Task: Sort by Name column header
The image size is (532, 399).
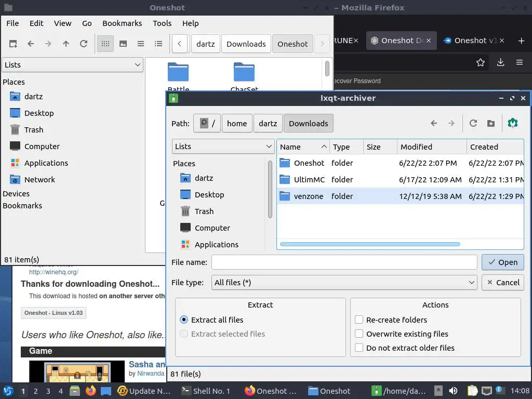Action: (303, 147)
